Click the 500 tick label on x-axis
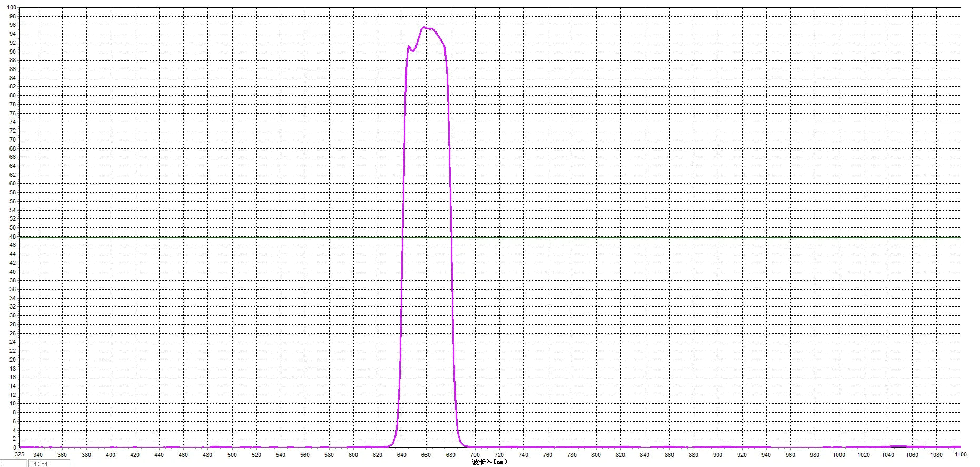 (x=232, y=455)
